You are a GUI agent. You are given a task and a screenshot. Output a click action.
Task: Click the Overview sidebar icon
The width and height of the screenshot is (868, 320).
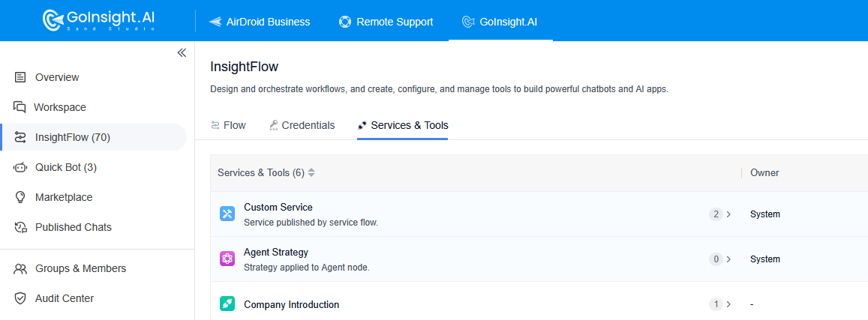coord(20,77)
